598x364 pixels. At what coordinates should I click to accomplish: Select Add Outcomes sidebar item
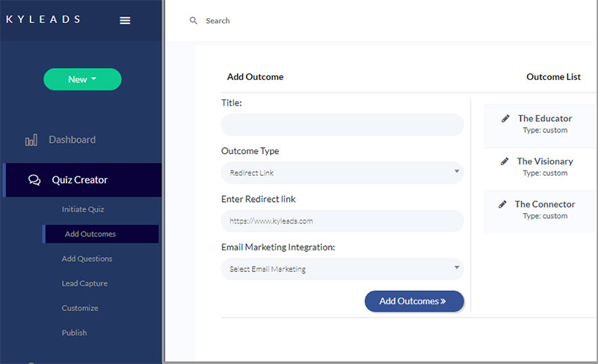tap(101, 234)
